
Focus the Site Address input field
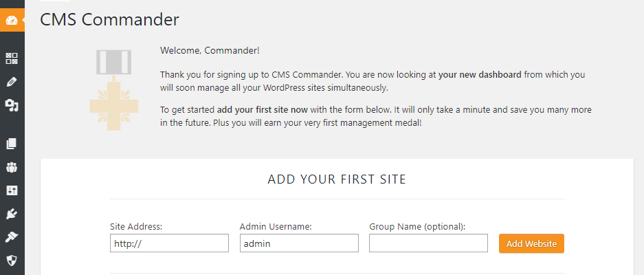click(x=169, y=243)
